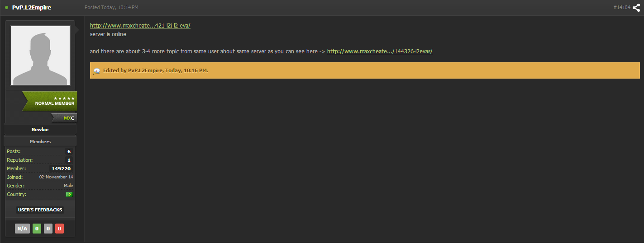Click the red negative feedback count
Viewport: 644px width, 243px height.
click(x=59, y=229)
